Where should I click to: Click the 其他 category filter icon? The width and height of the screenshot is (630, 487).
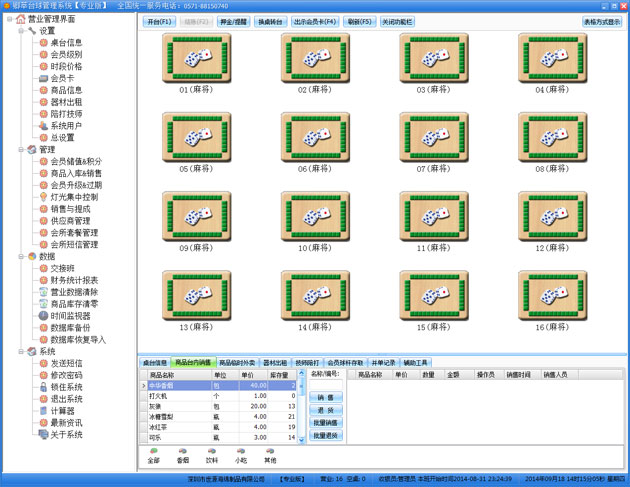pos(270,452)
